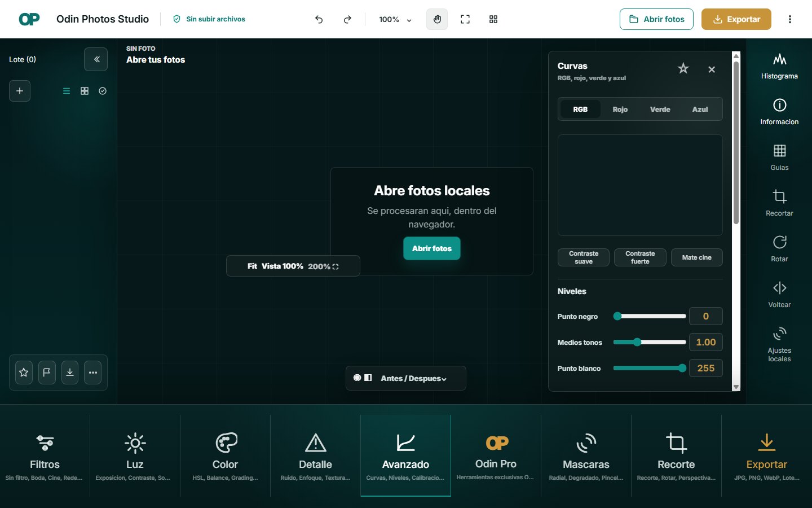Viewport: 812px width, 508px height.
Task: Switch to the Rojo channel tab
Action: (x=620, y=110)
